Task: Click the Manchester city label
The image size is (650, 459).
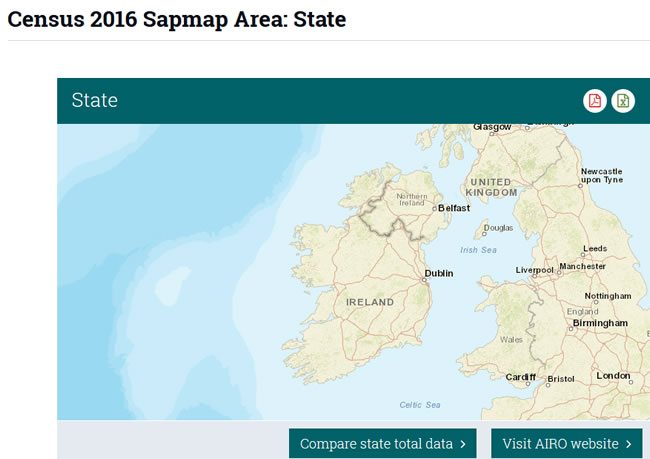Action: (x=582, y=266)
